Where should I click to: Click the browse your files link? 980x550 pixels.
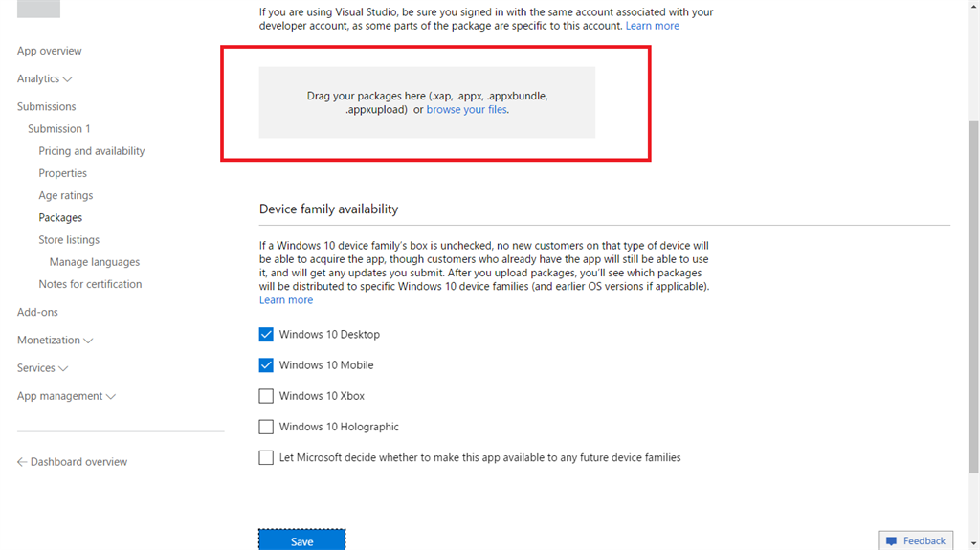[467, 110]
